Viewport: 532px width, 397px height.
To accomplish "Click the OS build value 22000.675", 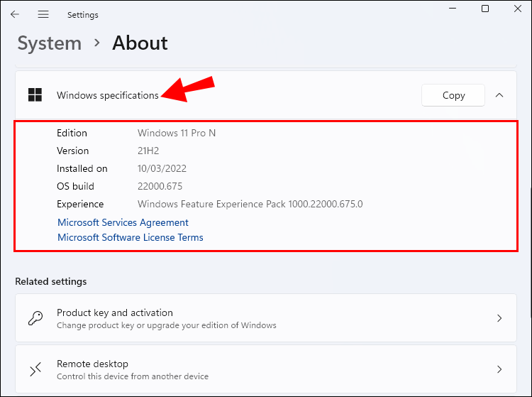I will click(160, 186).
